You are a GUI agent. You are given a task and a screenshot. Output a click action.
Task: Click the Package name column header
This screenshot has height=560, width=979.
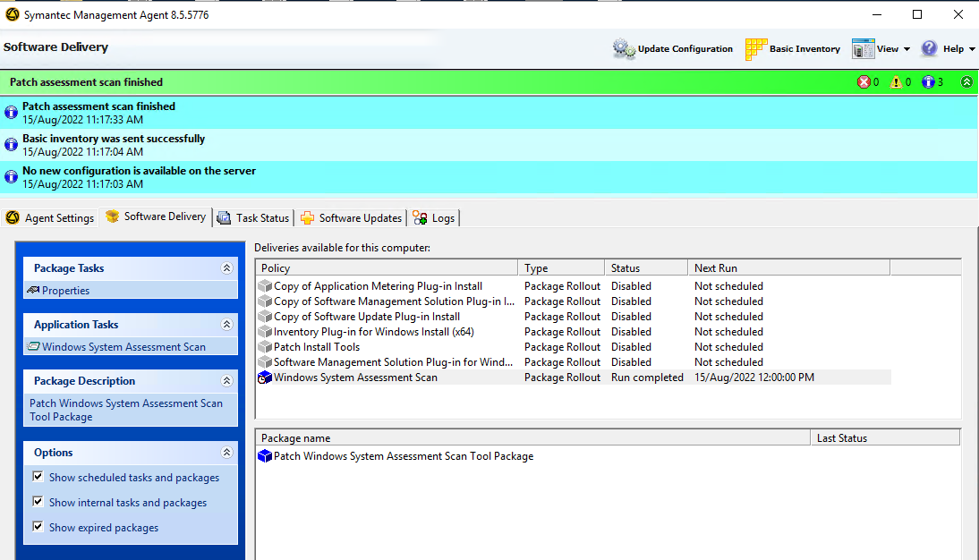(532, 437)
